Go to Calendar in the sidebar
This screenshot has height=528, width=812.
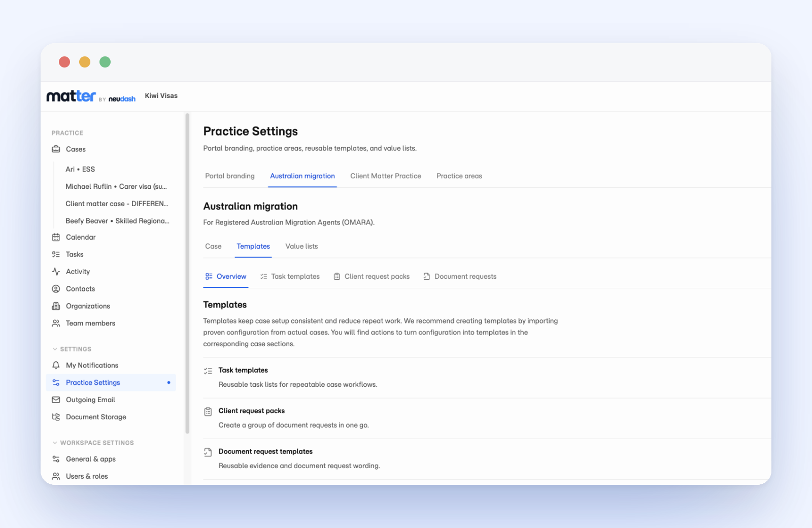pyautogui.click(x=111, y=237)
